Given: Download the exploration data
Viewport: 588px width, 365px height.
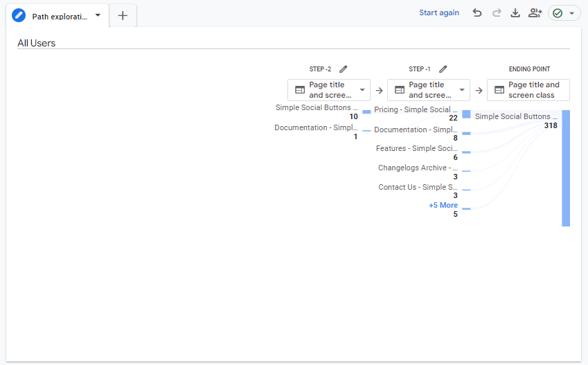Looking at the screenshot, I should click(x=515, y=12).
